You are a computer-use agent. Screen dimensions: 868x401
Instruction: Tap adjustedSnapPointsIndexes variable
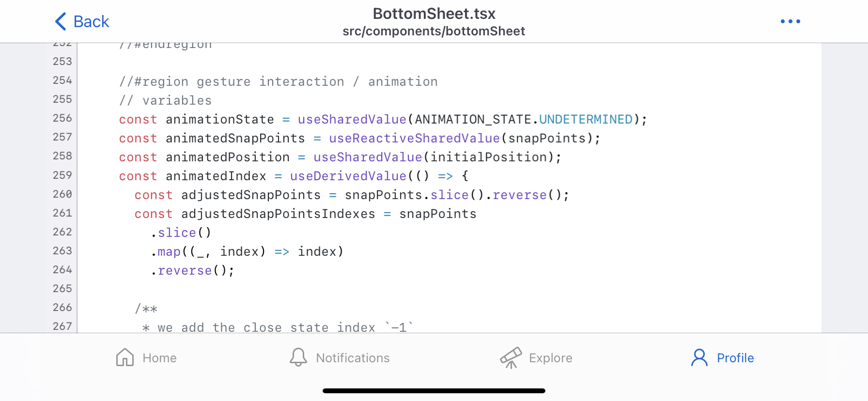(278, 214)
